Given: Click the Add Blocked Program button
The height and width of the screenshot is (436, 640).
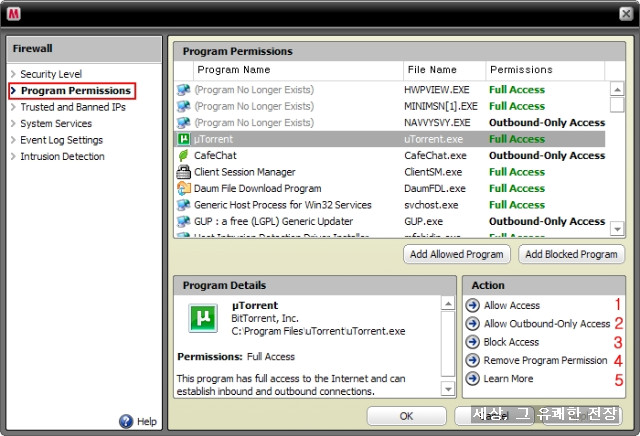Looking at the screenshot, I should coord(571,254).
